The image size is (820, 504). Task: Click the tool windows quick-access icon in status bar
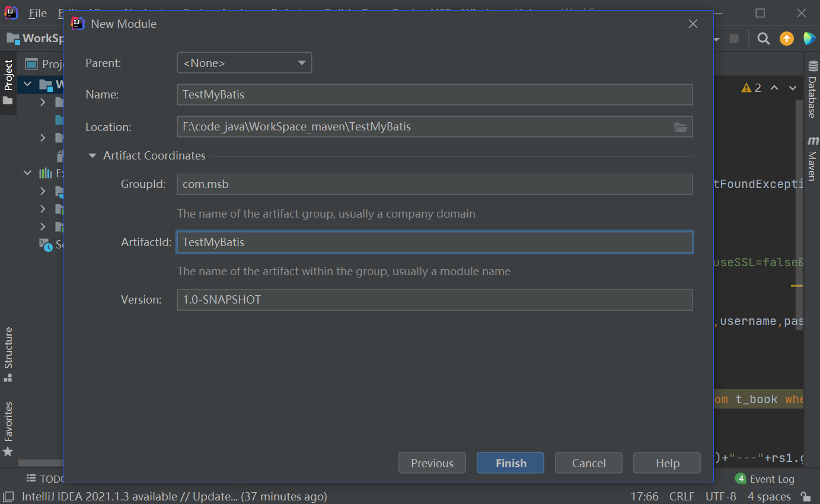[x=9, y=496]
